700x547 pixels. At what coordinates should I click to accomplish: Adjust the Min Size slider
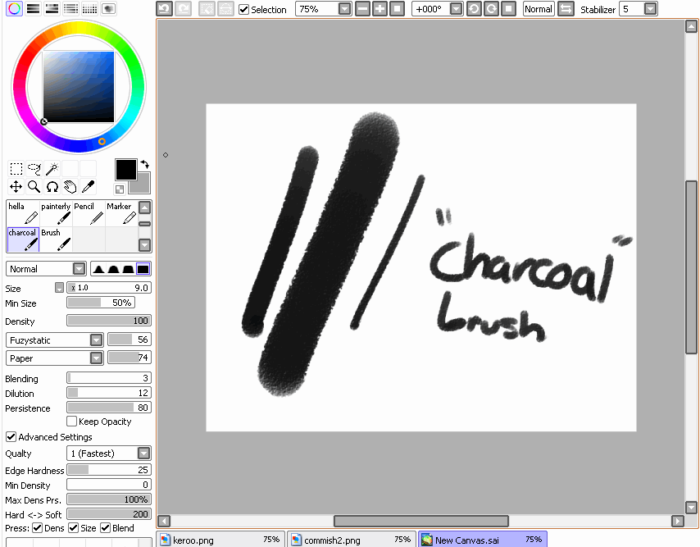click(100, 303)
